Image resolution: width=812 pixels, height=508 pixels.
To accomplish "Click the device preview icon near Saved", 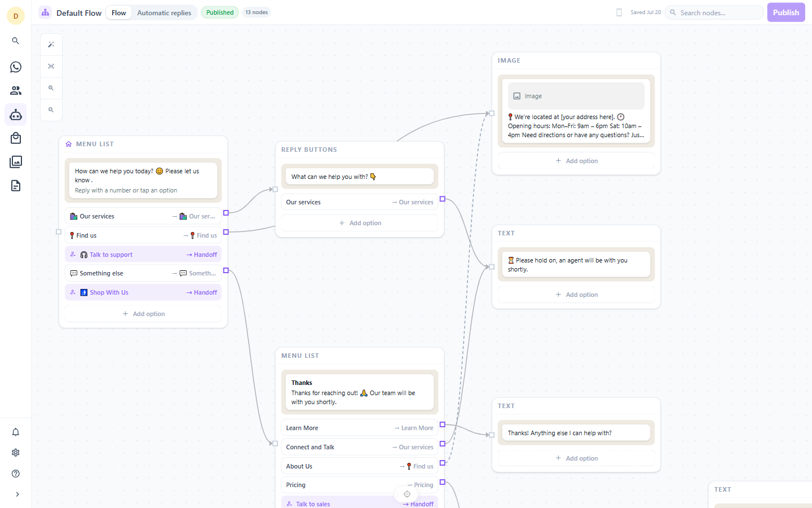I will tap(619, 12).
